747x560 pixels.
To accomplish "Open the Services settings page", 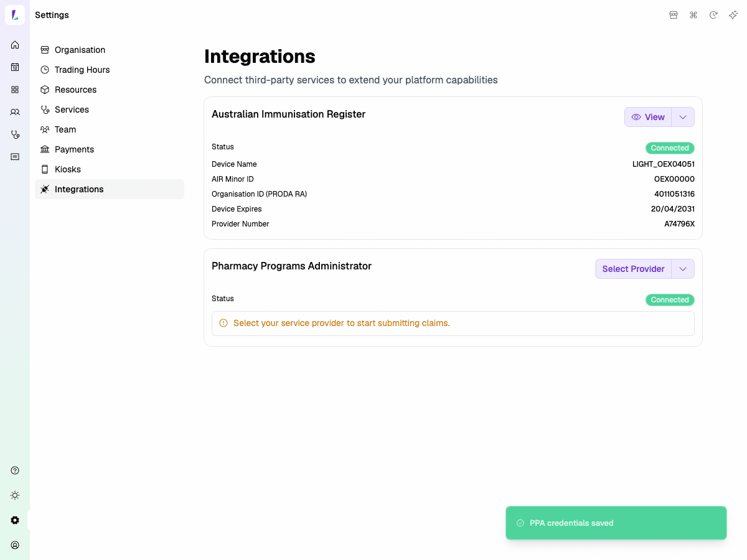I will tap(110, 110).
